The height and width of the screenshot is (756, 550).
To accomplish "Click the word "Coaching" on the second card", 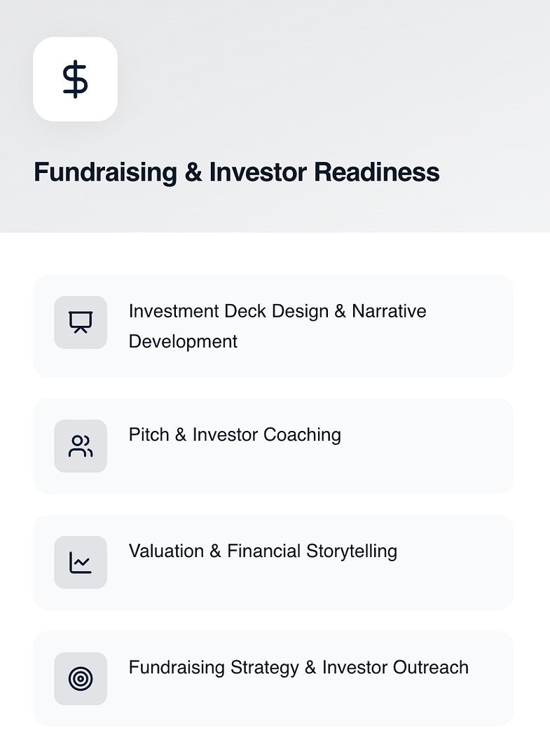I will tap(302, 435).
